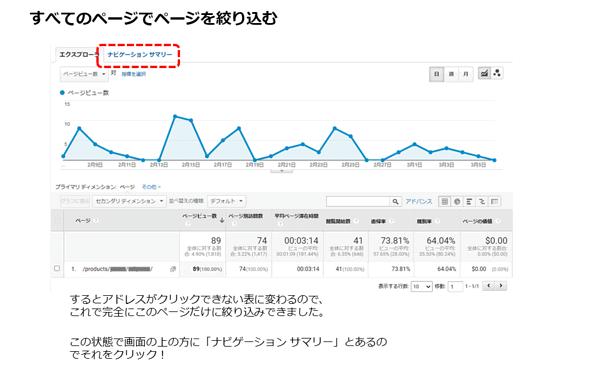Click the summary value 73.81%
The image size is (600, 376).
click(395, 241)
